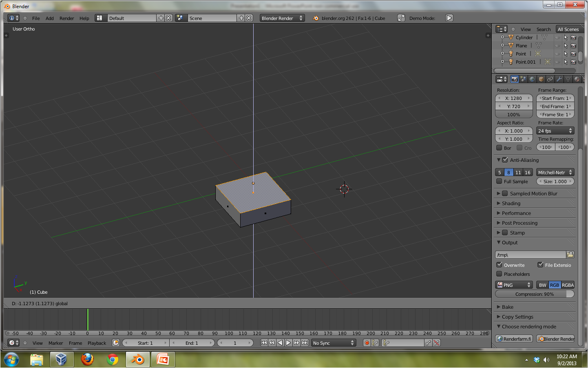Click the Point lamp bulb icon
The height and width of the screenshot is (368, 588).
click(511, 53)
